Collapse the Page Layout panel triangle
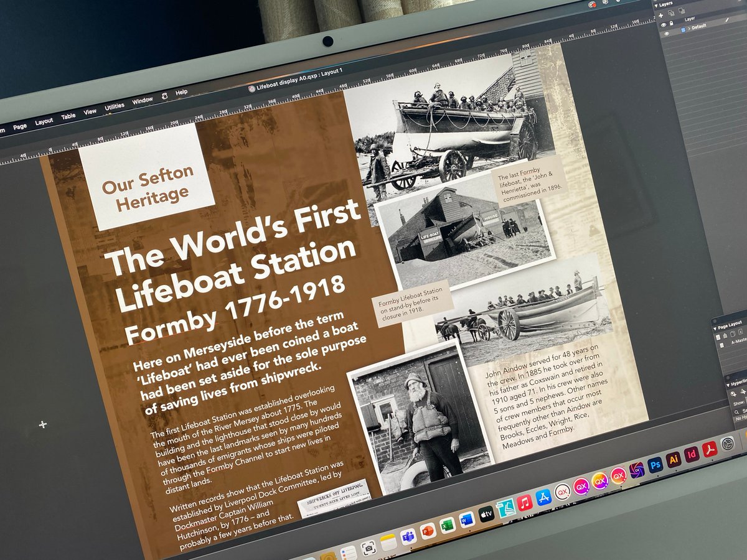This screenshot has width=747, height=560. tap(715, 329)
